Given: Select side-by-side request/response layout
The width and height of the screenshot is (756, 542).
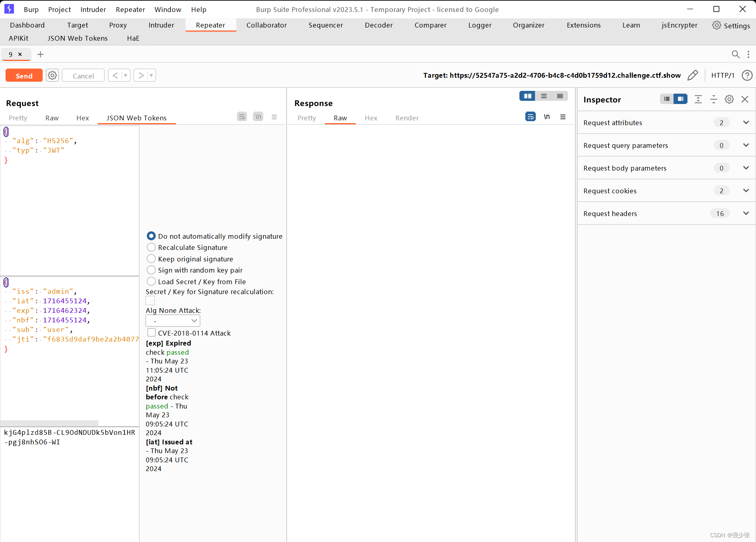Looking at the screenshot, I should coord(527,96).
